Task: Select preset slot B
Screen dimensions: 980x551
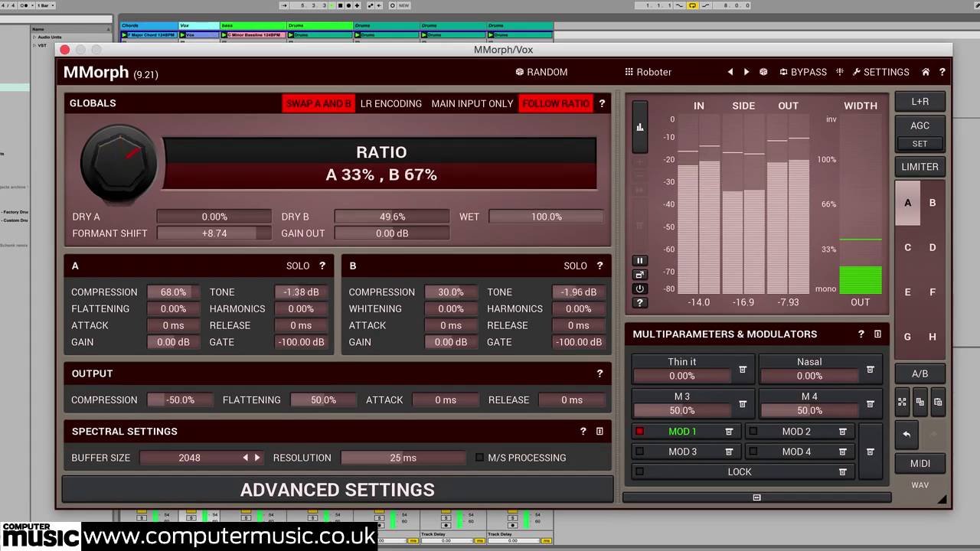Action: click(933, 203)
